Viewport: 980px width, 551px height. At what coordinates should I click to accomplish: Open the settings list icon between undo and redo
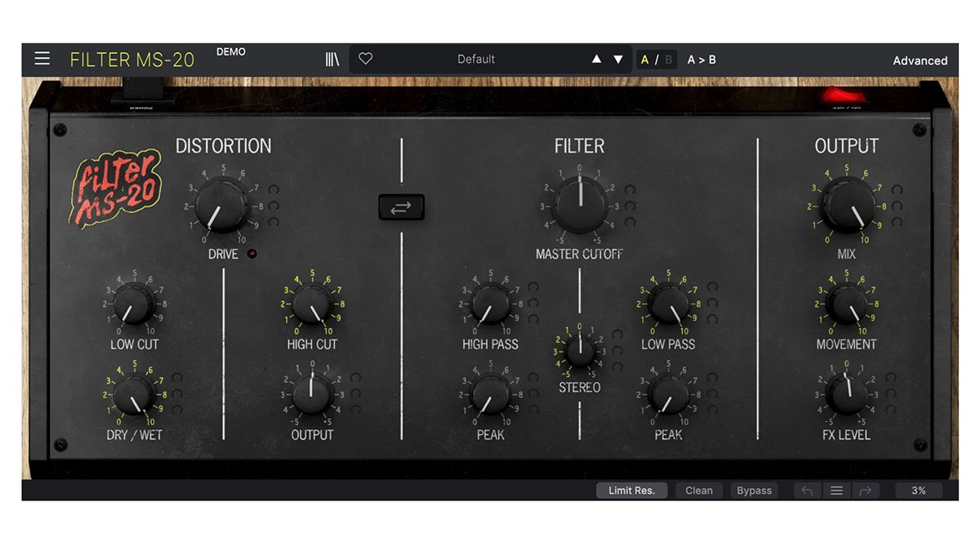pos(836,491)
